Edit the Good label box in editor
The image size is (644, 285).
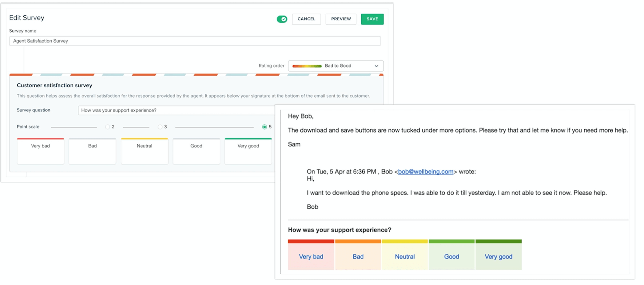[x=196, y=151]
